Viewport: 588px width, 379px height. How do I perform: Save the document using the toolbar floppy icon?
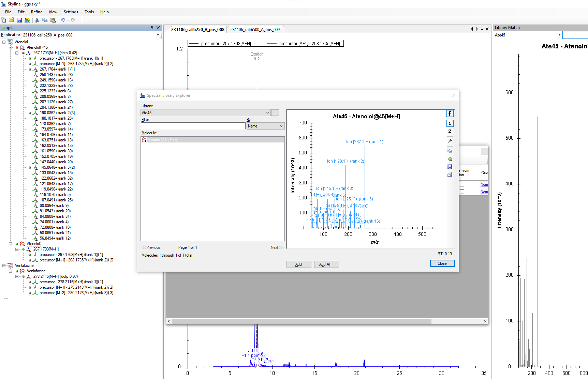19,20
